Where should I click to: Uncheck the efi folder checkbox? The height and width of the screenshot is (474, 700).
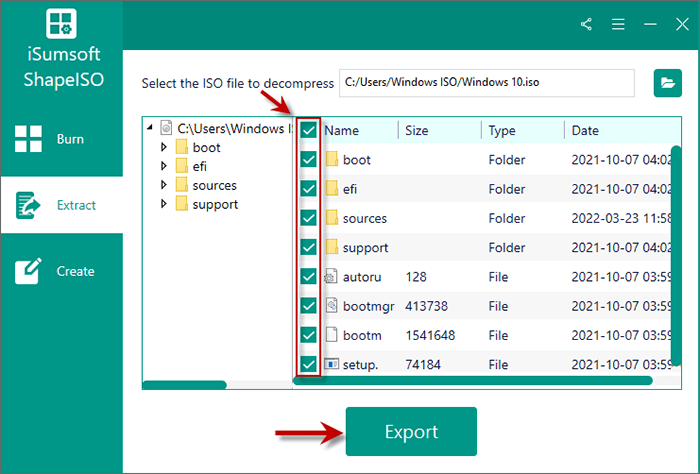point(309,189)
